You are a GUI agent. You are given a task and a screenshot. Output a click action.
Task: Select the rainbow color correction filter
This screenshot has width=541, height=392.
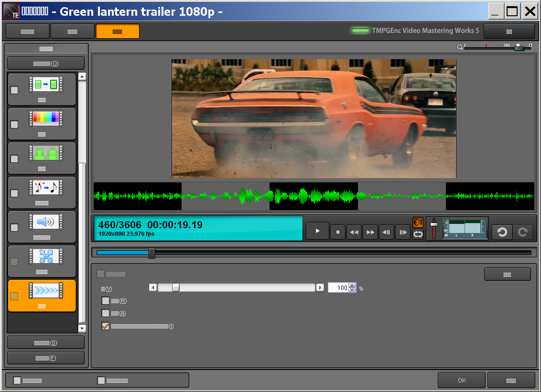click(x=44, y=118)
